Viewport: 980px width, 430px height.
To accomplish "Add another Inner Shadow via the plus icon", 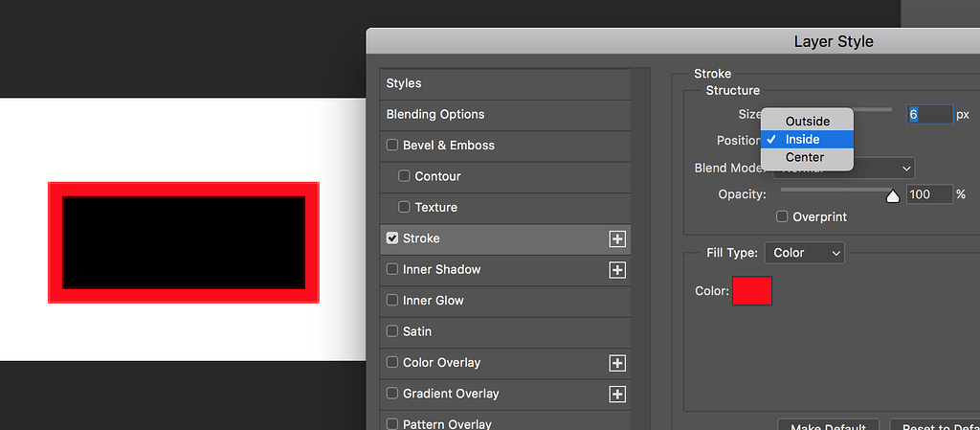I will pos(617,270).
